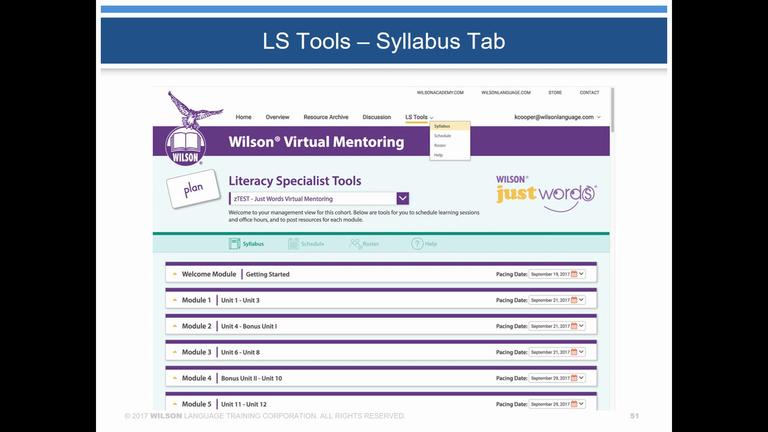768x432 pixels.
Task: Click the 'Unit 1 - Unit 3' text
Action: tap(240, 300)
